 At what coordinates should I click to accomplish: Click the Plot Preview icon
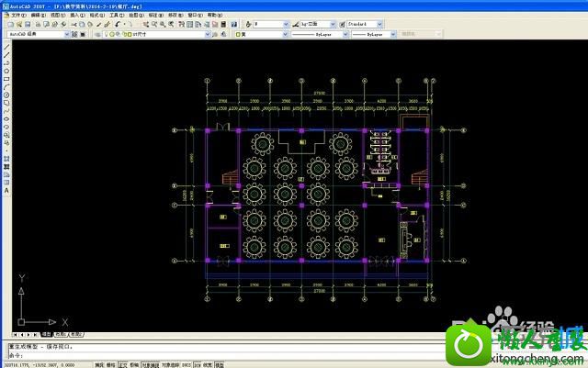46,25
